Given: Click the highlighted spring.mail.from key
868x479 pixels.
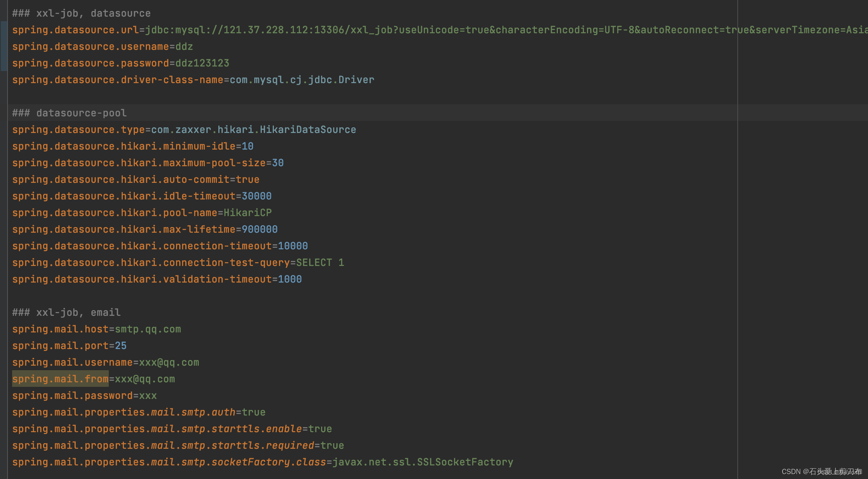Looking at the screenshot, I should (x=60, y=379).
